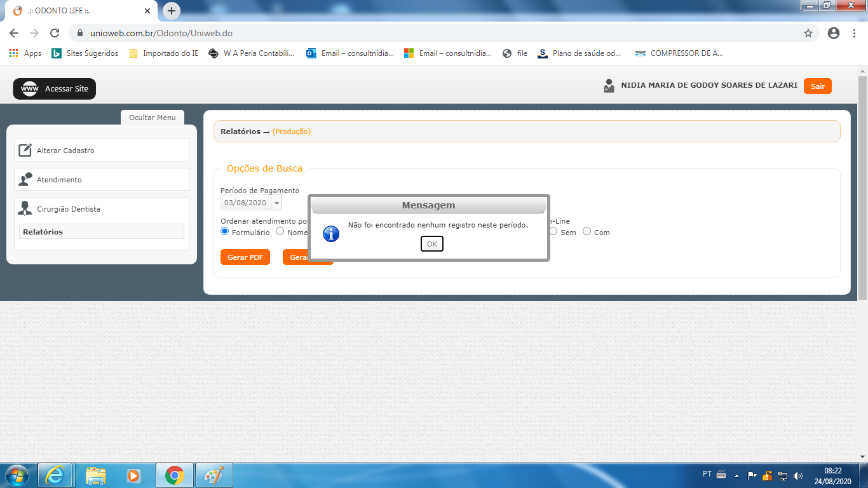Open the file bookmark

[515, 53]
